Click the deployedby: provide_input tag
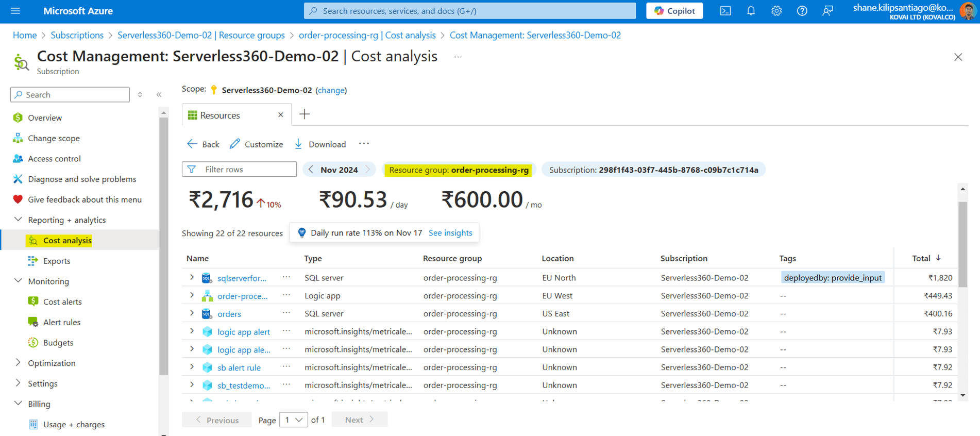This screenshot has height=436, width=980. coord(833,278)
